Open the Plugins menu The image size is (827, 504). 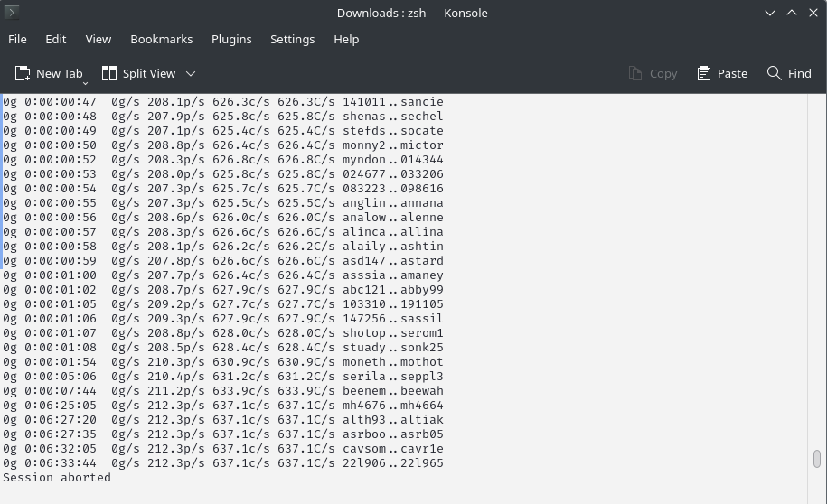pos(231,40)
